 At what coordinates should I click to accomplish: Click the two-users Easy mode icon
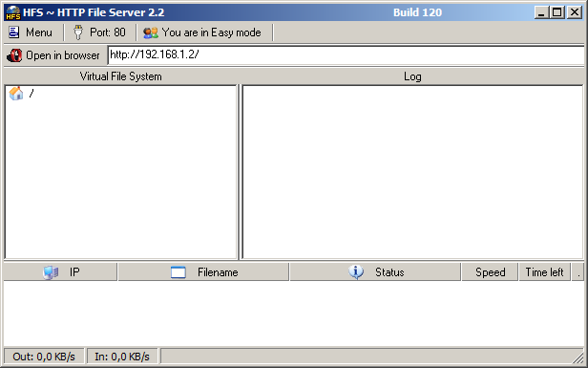(x=151, y=32)
